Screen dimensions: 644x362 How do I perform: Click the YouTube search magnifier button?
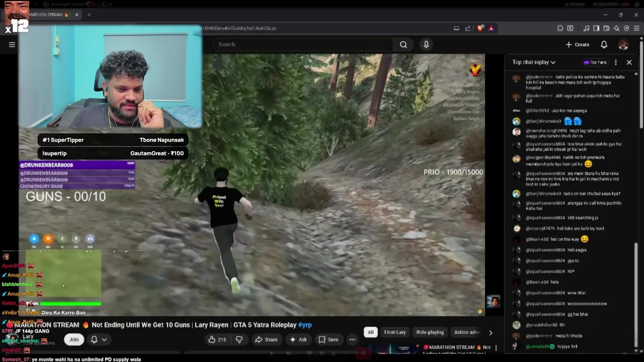coord(403,44)
